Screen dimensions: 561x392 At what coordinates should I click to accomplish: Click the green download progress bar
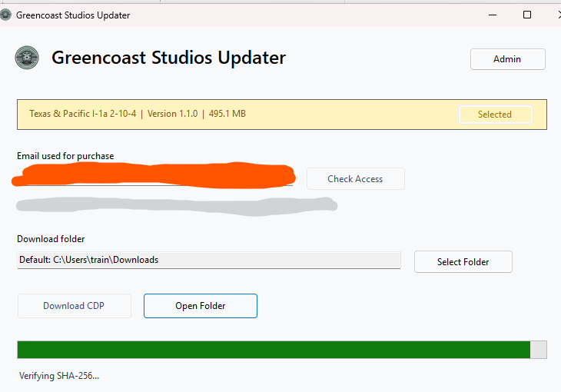coord(282,350)
